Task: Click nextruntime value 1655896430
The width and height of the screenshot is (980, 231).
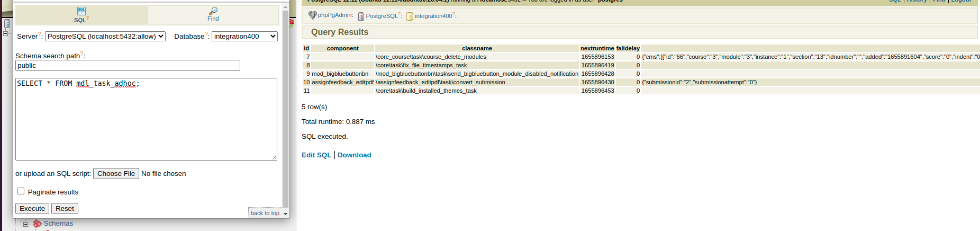Action: coord(597,82)
